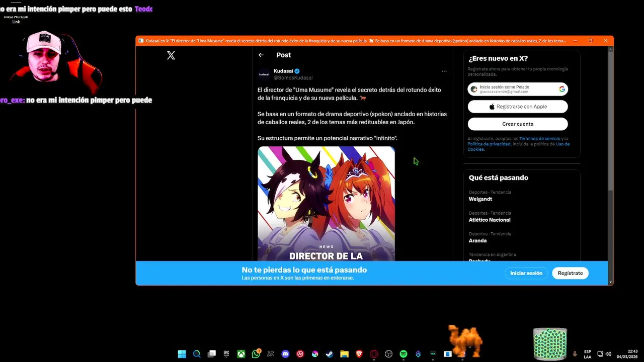Click the Crear cuenta button
The width and height of the screenshot is (644, 362).
point(518,124)
